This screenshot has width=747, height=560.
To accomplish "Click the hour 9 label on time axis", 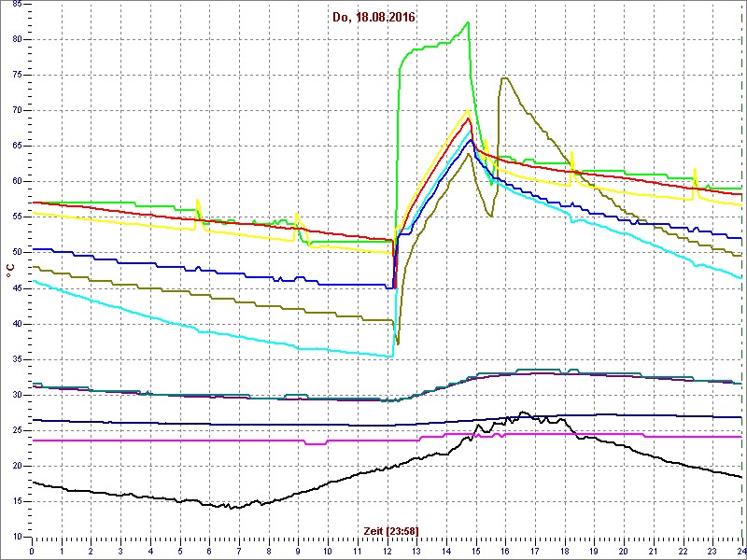I will [x=298, y=551].
